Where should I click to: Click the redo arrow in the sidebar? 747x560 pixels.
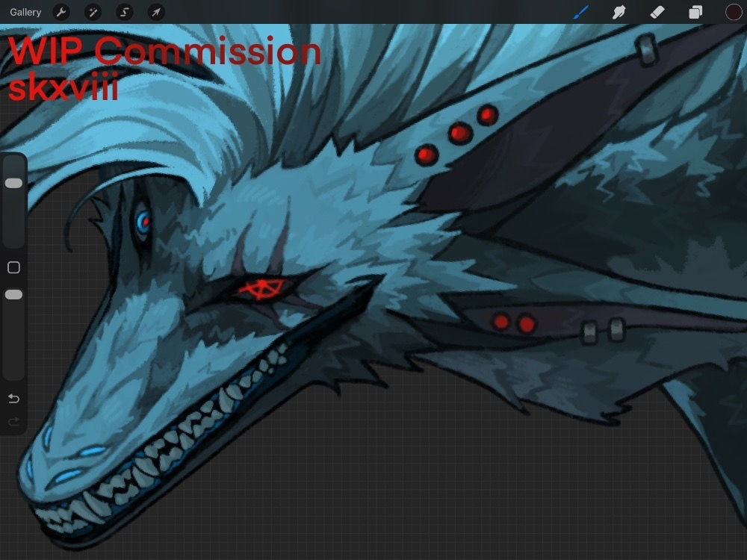coord(13,422)
